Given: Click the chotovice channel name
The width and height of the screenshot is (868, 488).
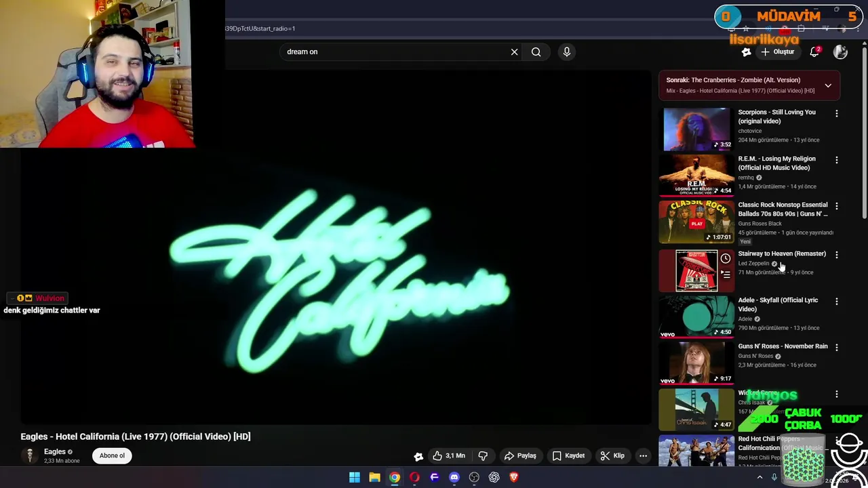Looking at the screenshot, I should click(x=750, y=131).
